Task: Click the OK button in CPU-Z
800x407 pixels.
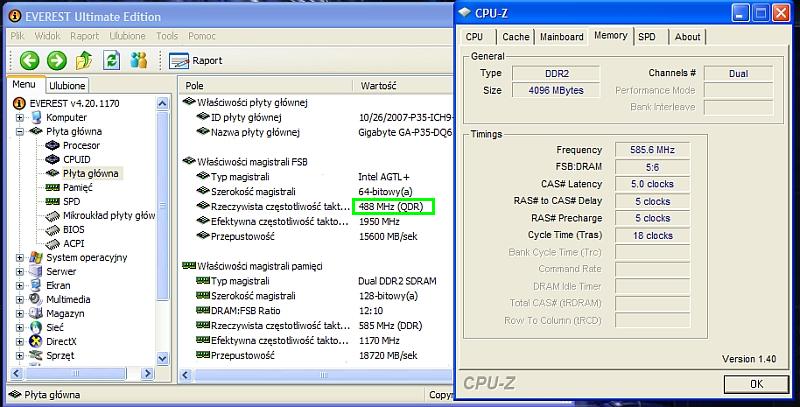Action: coord(757,384)
